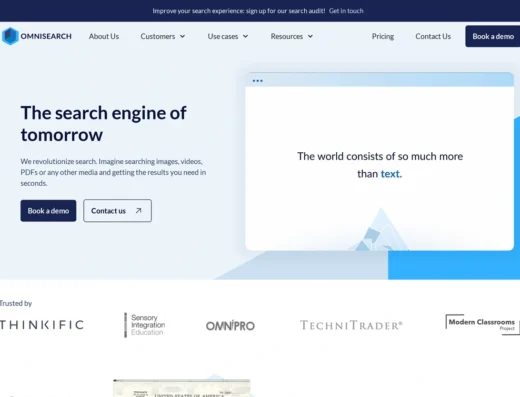Click the Modern Classrooms Project logo
Image resolution: width=520 pixels, height=397 pixels.
tap(482, 324)
